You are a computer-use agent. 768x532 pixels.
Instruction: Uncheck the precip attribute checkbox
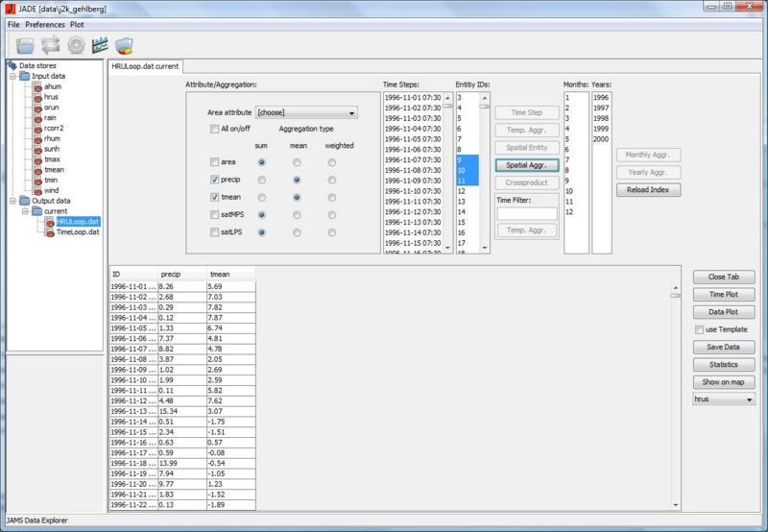point(214,180)
